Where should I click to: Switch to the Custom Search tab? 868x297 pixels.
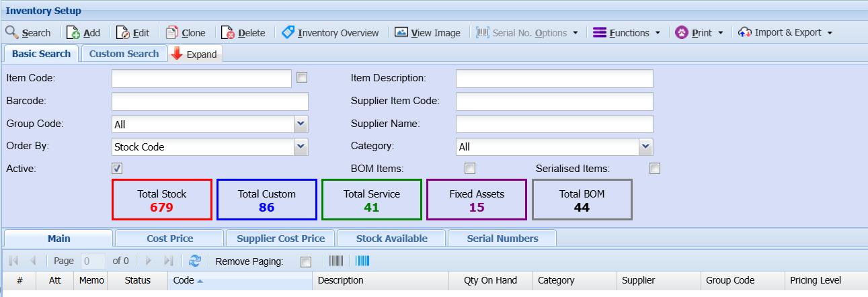point(124,54)
